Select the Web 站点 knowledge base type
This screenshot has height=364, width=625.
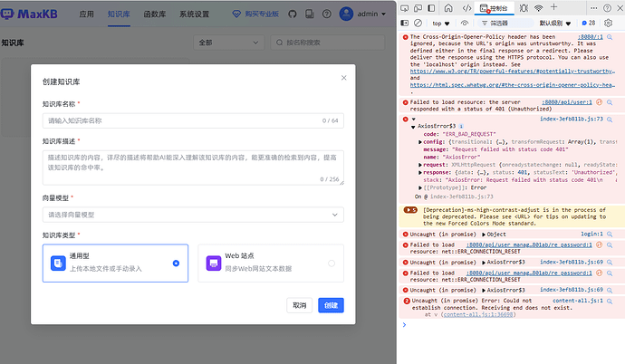click(x=271, y=263)
